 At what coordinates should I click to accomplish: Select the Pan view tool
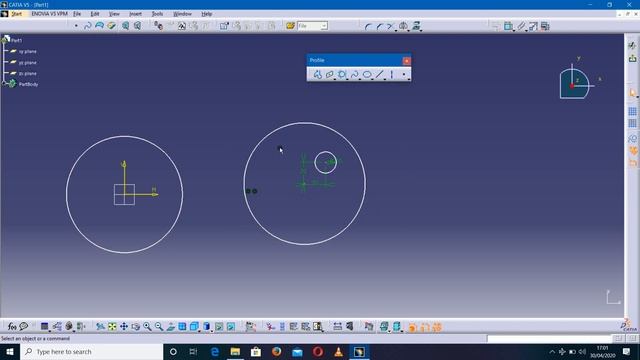click(124, 327)
